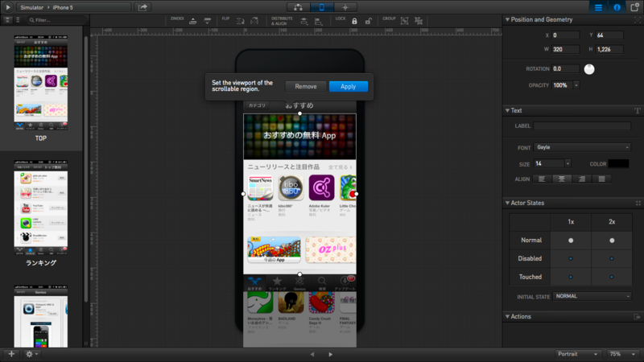
Task: Collapse the Actor States section
Action: 507,203
